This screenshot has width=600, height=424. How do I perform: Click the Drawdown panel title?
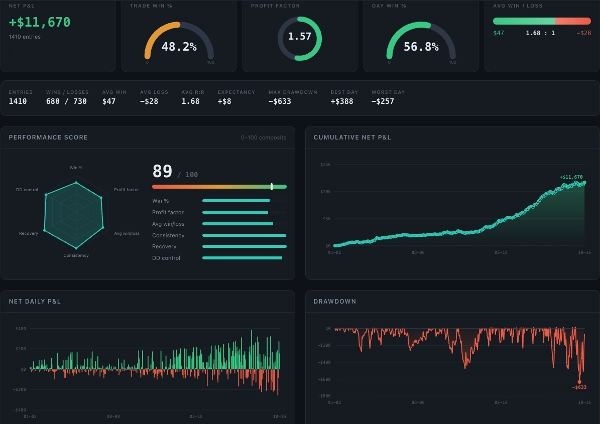[x=335, y=302]
